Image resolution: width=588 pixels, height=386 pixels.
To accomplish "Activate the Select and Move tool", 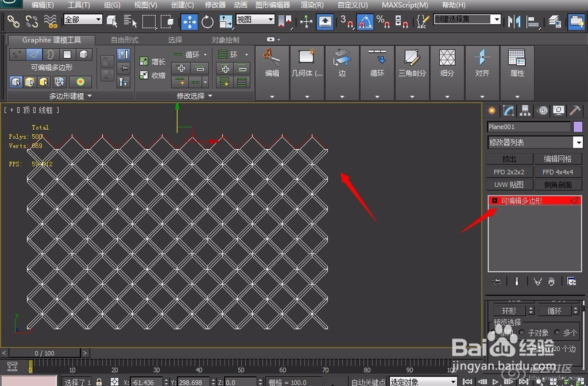I will click(189, 22).
